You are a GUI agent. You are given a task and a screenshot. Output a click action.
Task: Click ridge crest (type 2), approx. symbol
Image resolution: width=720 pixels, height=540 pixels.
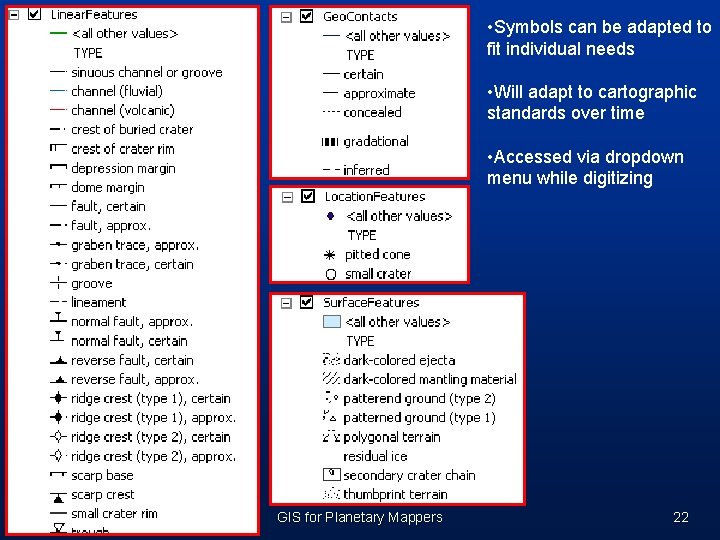click(x=58, y=456)
